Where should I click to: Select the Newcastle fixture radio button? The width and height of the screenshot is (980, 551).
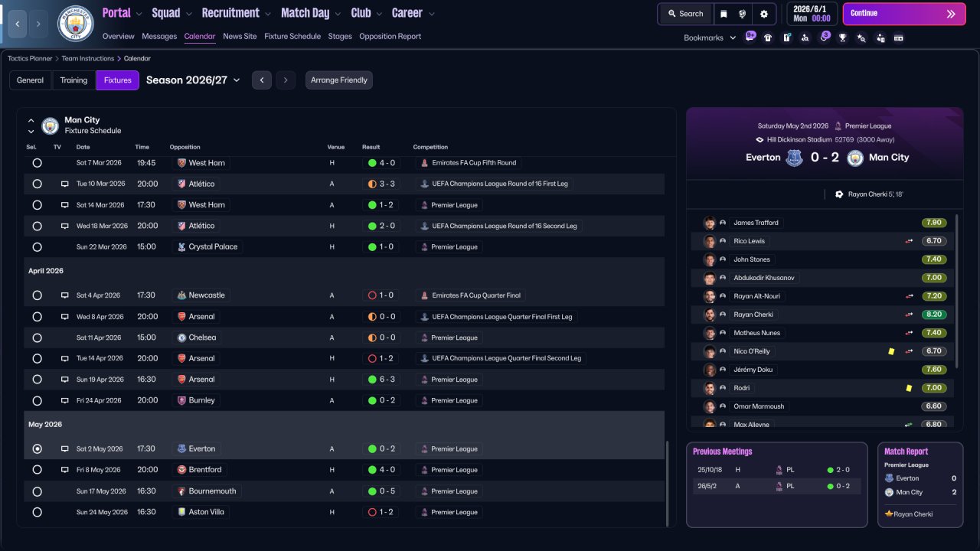coord(37,295)
